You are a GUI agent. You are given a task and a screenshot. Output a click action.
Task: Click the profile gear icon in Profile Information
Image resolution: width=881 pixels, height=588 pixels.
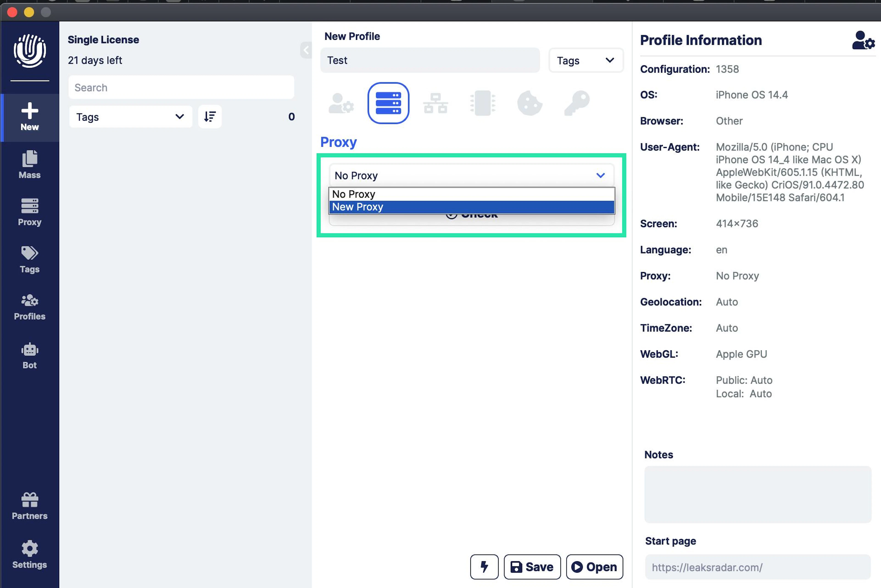863,40
